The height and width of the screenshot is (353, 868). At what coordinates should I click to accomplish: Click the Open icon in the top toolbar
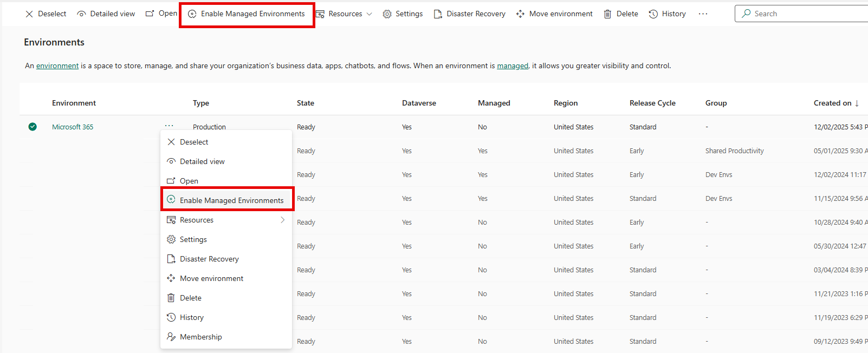coord(150,14)
